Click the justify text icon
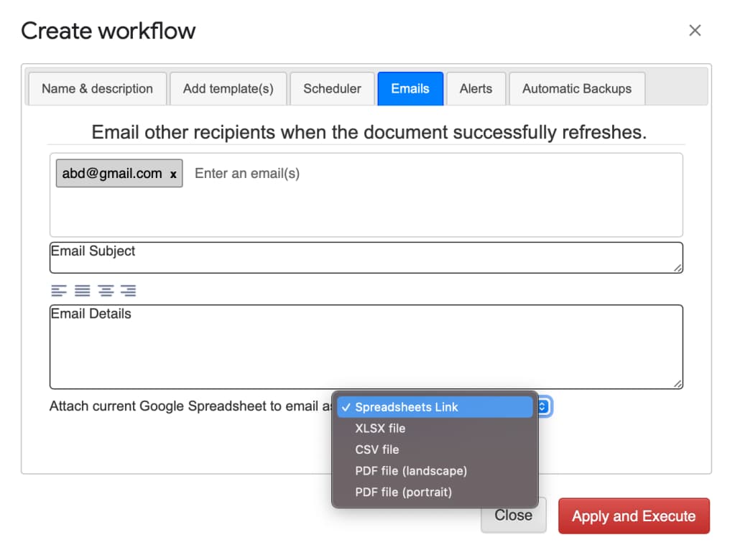735x560 pixels. click(x=83, y=291)
